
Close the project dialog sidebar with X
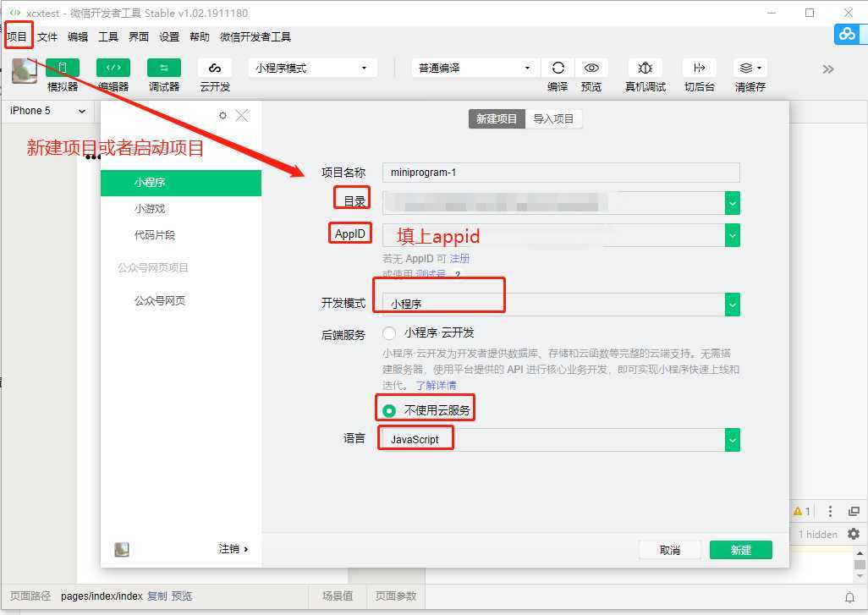pyautogui.click(x=242, y=115)
